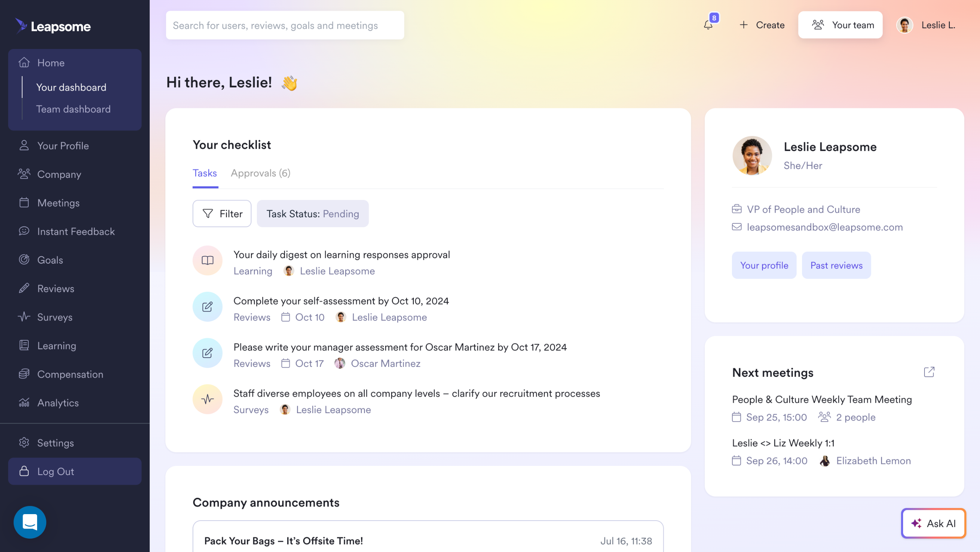
Task: Open the Intercom chat bubble icon
Action: [30, 522]
